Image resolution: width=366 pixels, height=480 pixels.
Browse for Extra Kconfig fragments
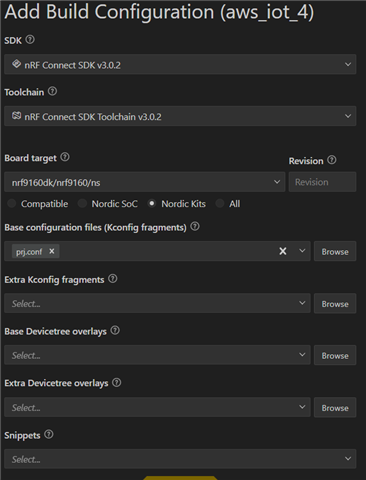pyautogui.click(x=335, y=304)
